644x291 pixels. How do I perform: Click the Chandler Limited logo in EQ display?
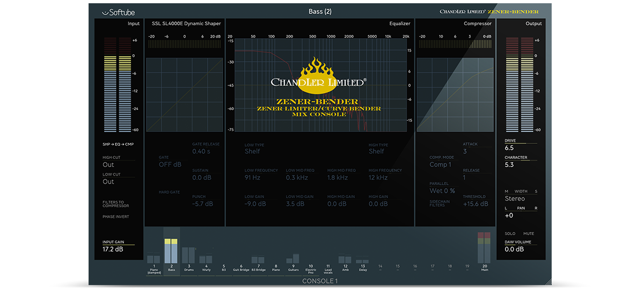(319, 76)
